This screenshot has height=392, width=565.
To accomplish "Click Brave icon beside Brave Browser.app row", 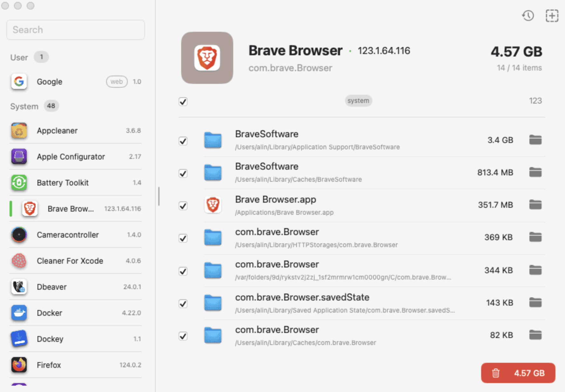I will click(213, 205).
